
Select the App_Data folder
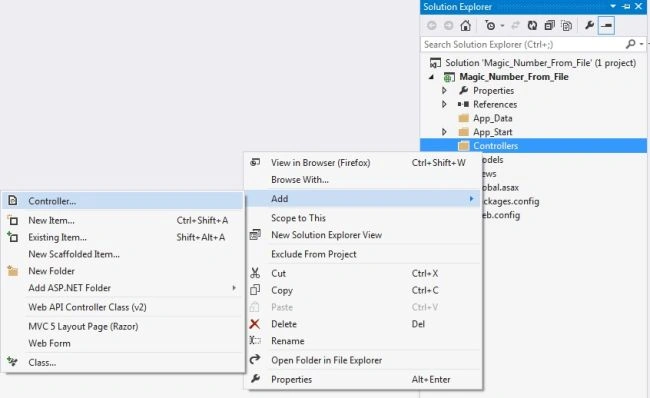coord(492,118)
